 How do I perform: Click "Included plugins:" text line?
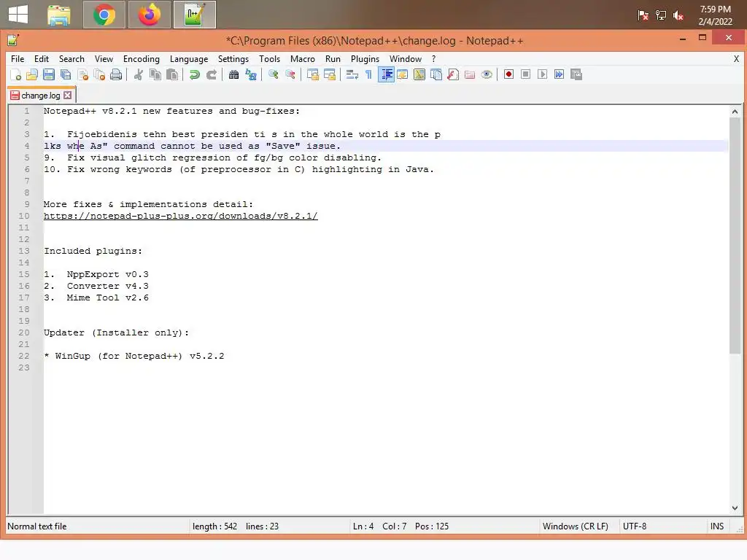coord(93,251)
